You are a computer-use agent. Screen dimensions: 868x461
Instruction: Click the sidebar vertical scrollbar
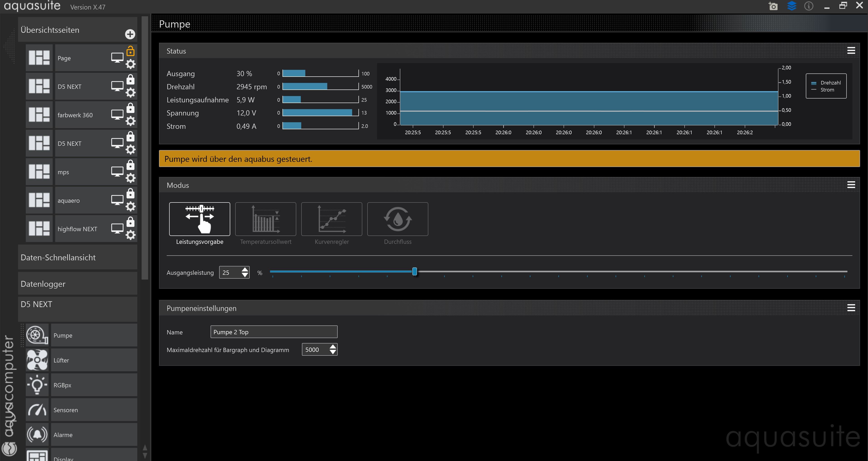(x=145, y=148)
